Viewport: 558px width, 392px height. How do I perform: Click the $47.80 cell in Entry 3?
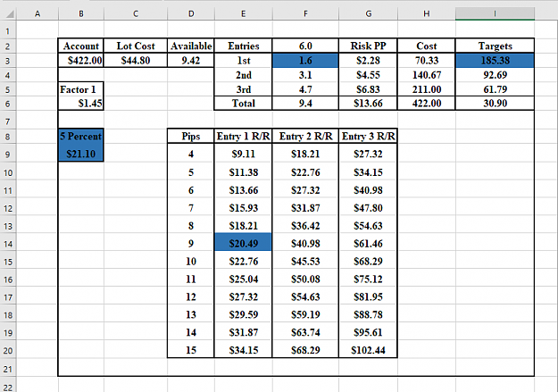point(369,208)
